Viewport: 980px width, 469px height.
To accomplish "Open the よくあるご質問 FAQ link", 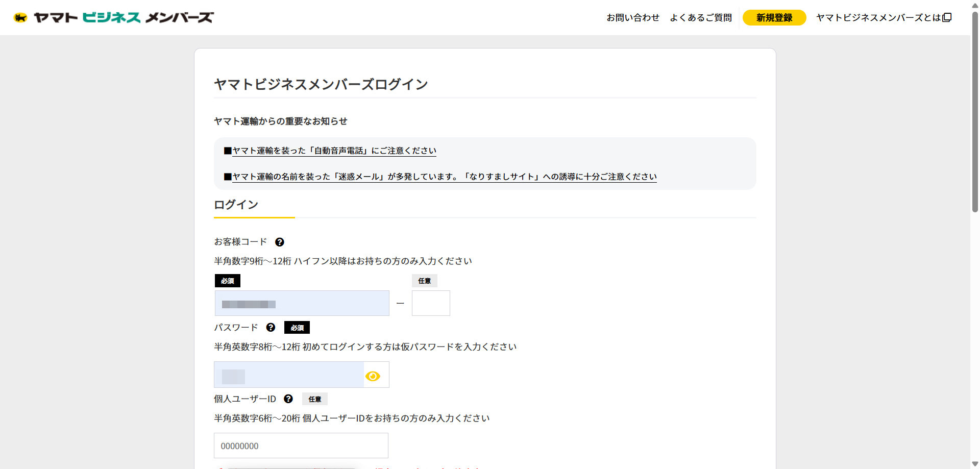I will pyautogui.click(x=701, y=18).
